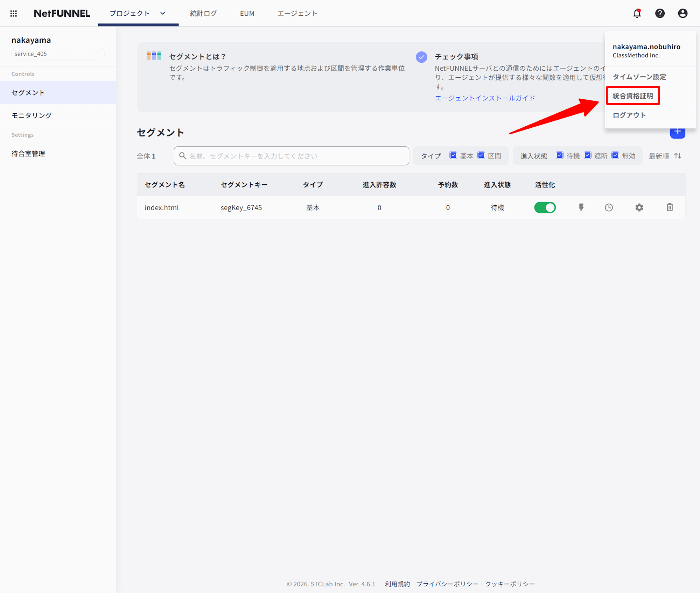Uncheck the 無効 status checkbox
The image size is (700, 593).
point(615,155)
